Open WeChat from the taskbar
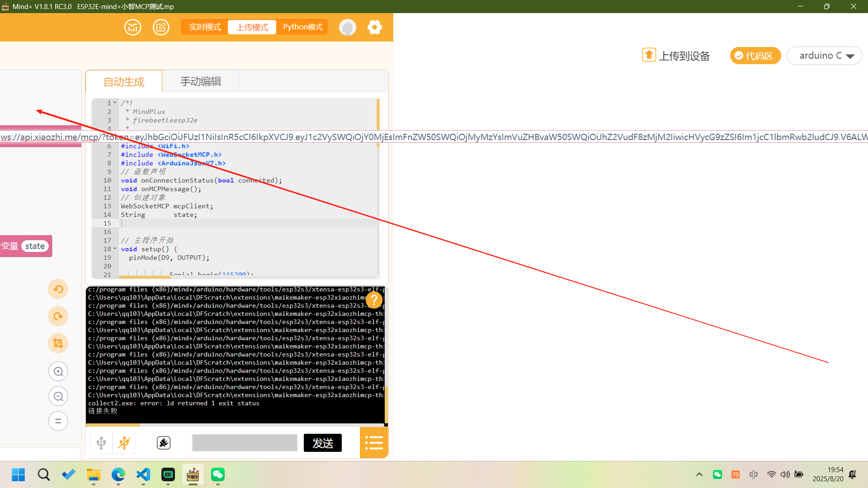The width and height of the screenshot is (868, 488). coord(218,474)
